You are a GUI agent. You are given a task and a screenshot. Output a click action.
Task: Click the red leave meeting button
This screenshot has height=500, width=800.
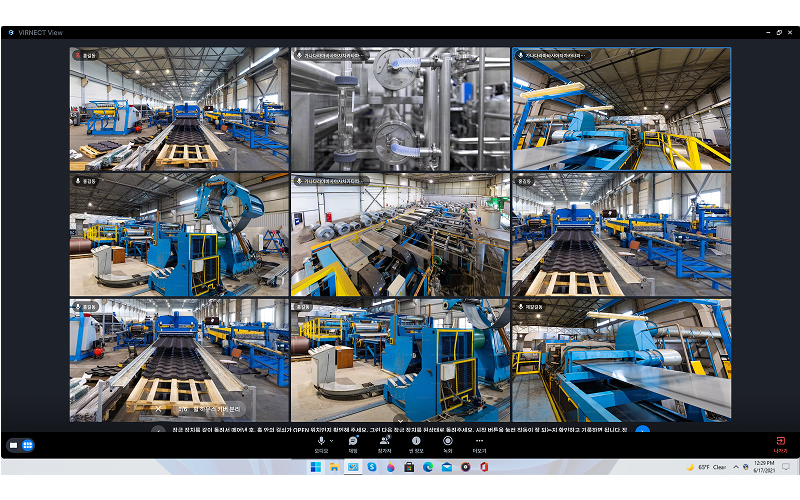click(780, 442)
